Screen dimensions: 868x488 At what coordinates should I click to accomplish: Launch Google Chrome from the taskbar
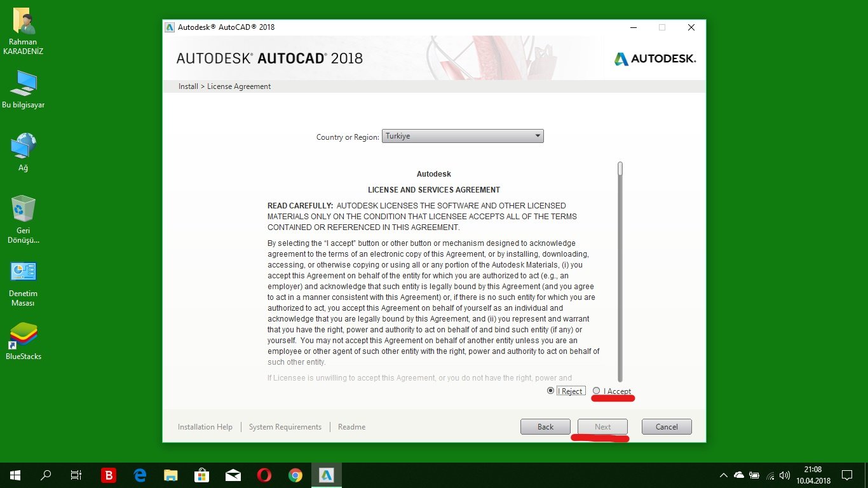(x=295, y=475)
